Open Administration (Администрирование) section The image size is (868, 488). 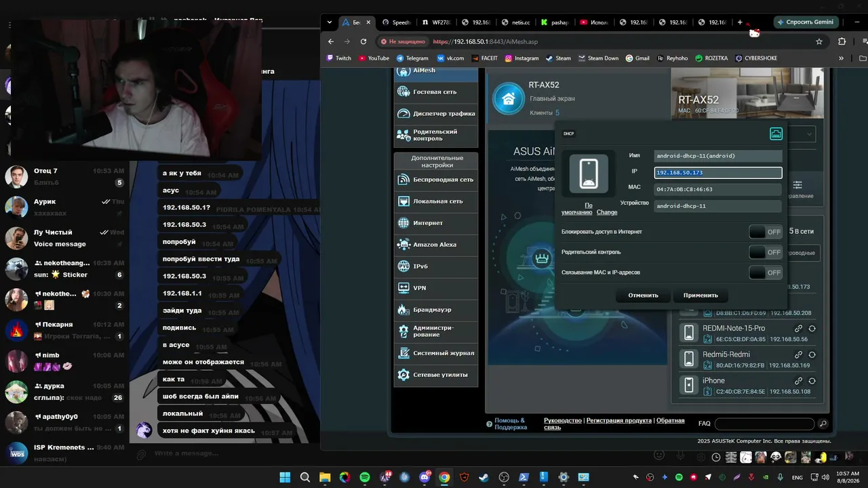click(436, 331)
